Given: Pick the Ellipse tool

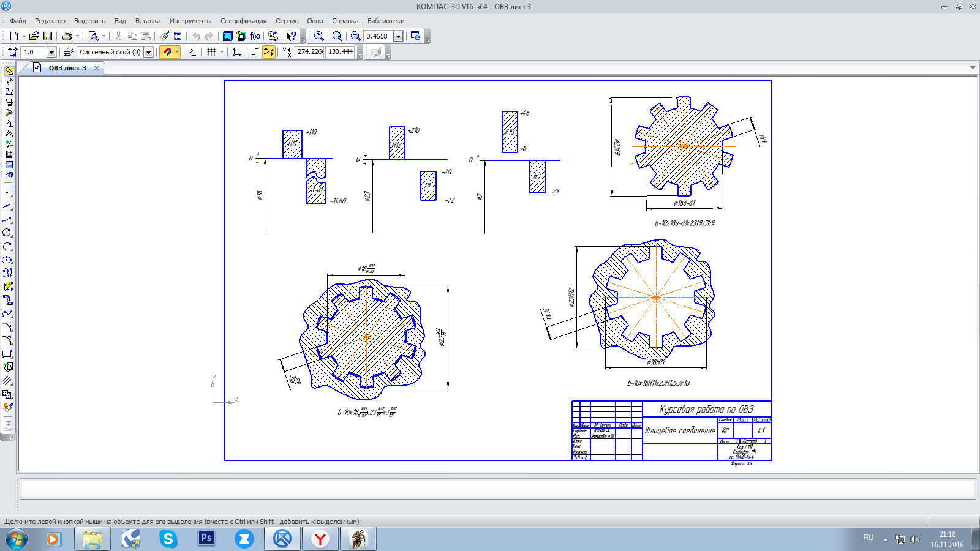Looking at the screenshot, I should pos(7,260).
